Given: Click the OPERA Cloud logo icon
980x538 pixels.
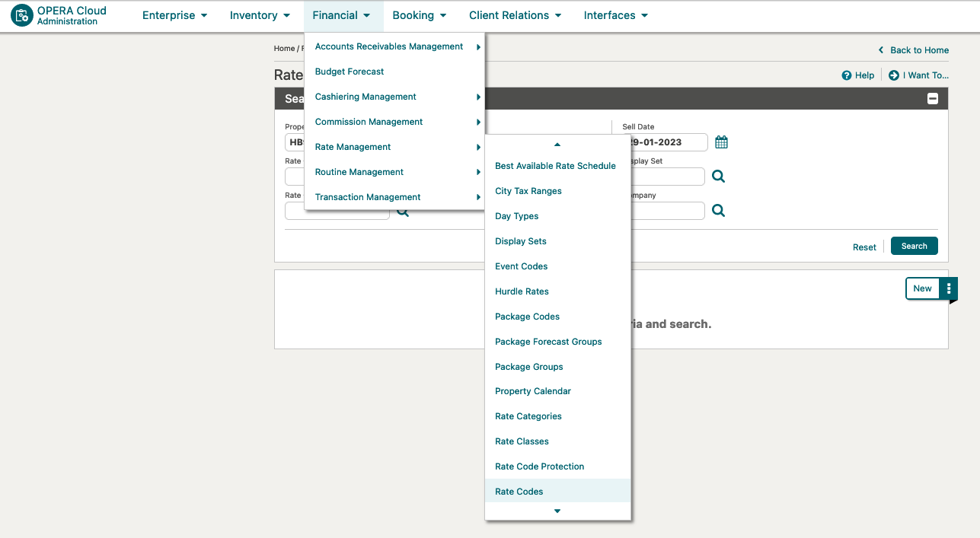Looking at the screenshot, I should point(21,15).
